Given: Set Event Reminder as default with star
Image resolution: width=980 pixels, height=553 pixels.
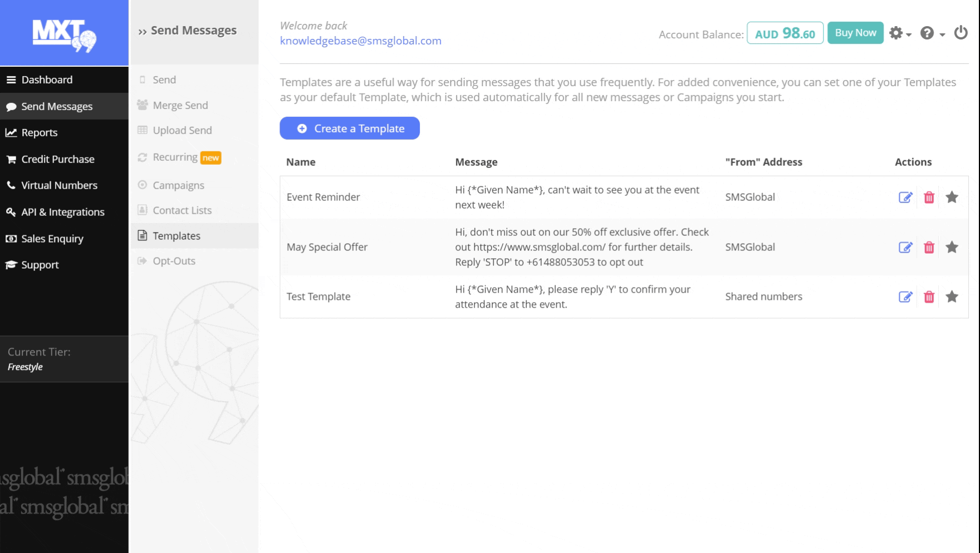Looking at the screenshot, I should [952, 197].
